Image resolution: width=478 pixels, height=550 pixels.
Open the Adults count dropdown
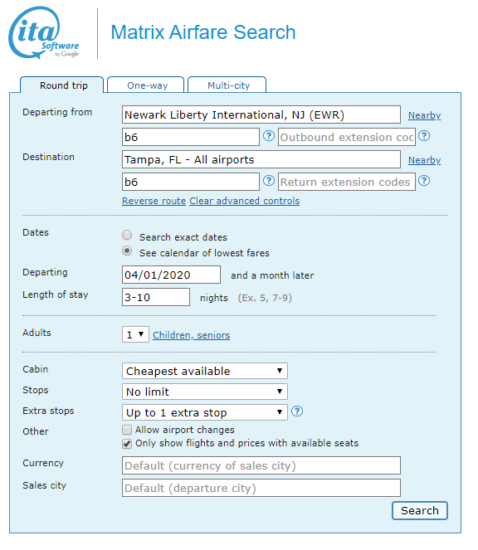(135, 335)
